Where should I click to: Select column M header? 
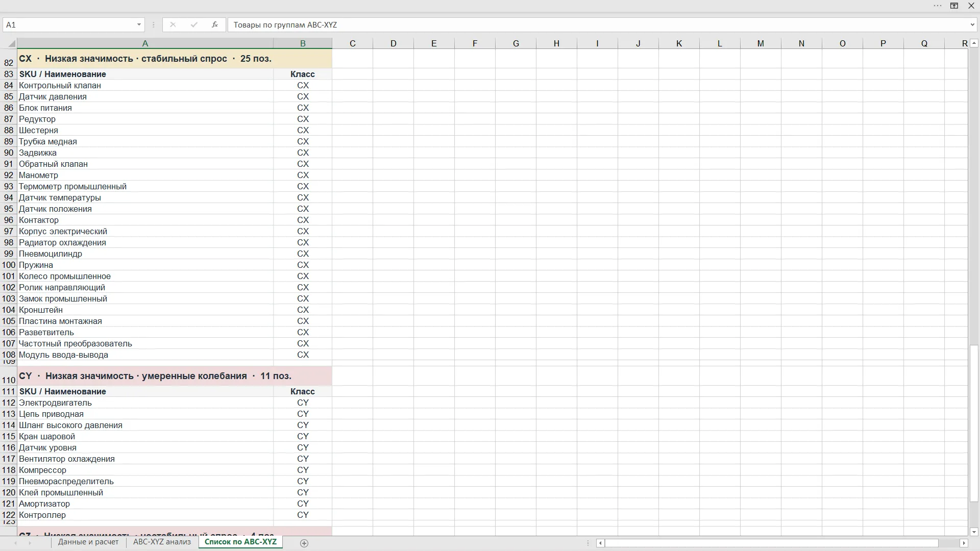761,43
